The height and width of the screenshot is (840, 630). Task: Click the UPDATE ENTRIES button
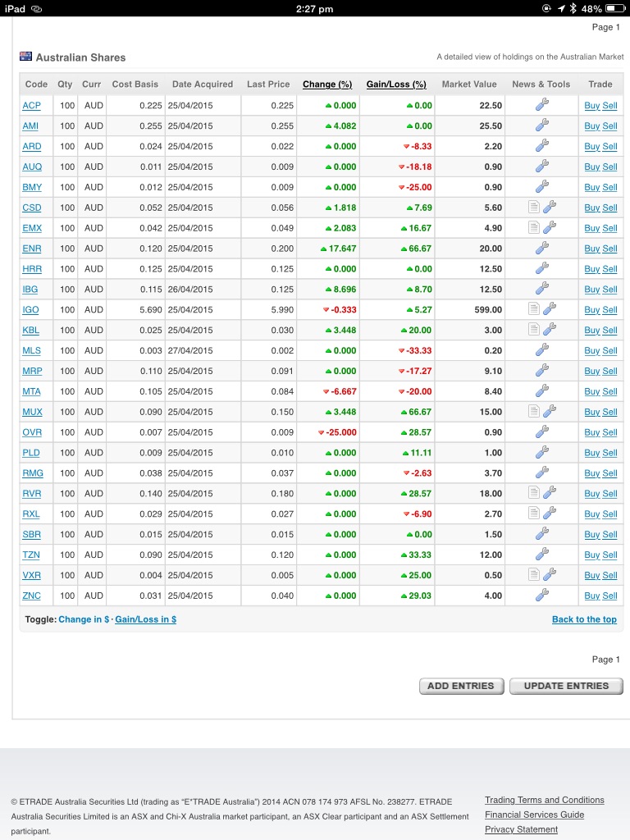click(566, 687)
